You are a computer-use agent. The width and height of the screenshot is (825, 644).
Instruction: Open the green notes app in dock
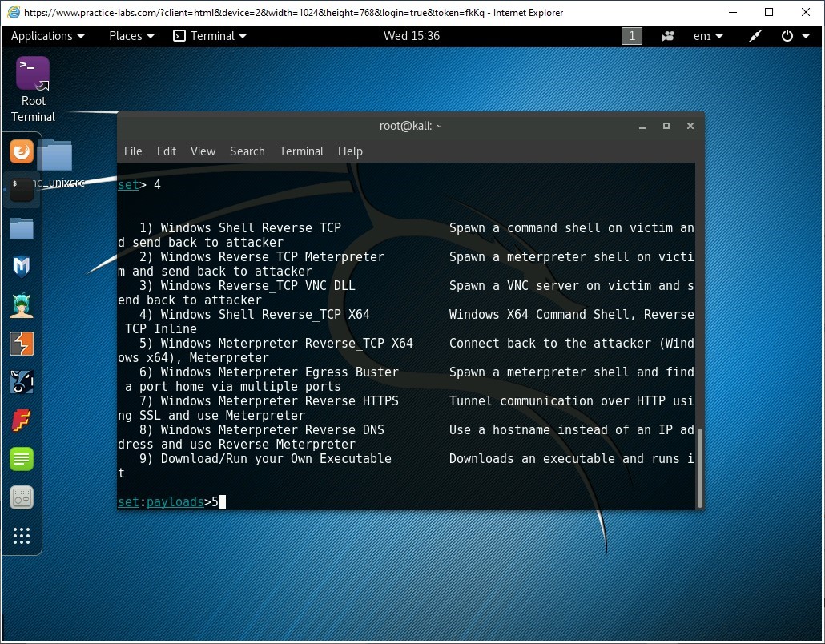click(22, 459)
